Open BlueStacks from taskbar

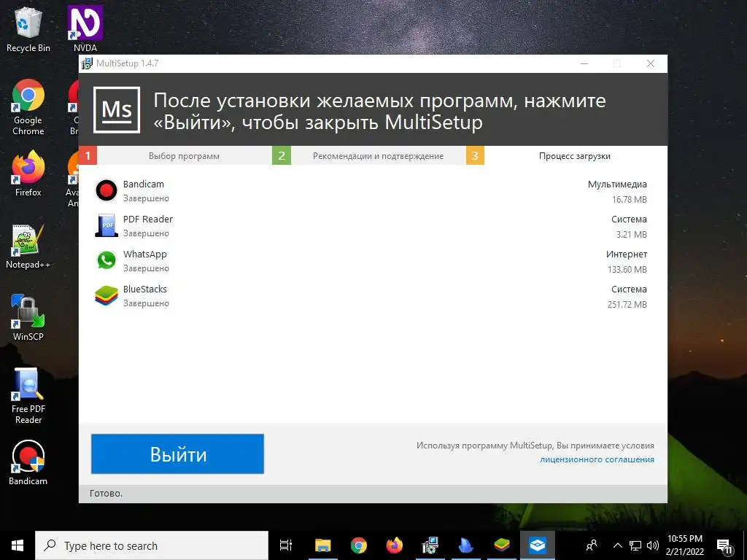(502, 545)
